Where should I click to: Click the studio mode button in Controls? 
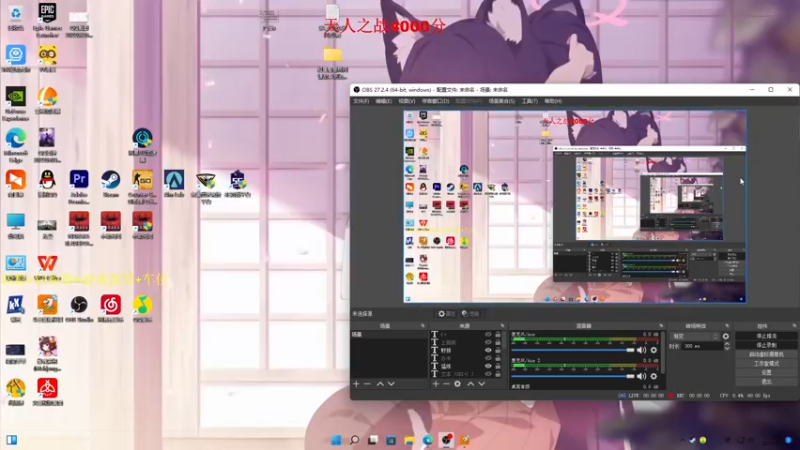coord(766,363)
